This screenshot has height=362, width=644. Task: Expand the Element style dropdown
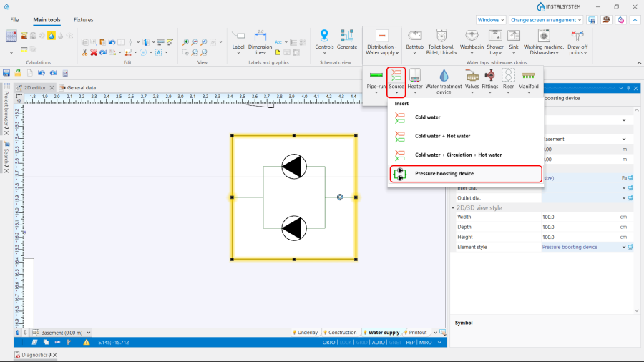tap(623, 247)
